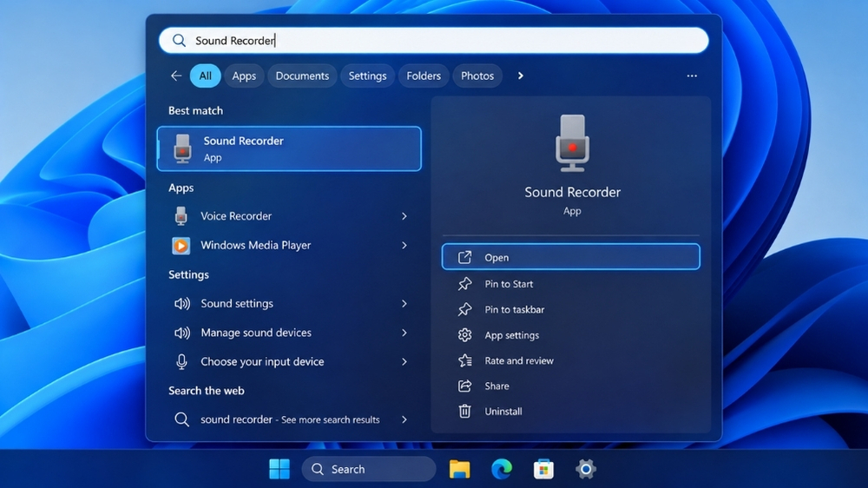
Task: Expand Manage sound devices chevron
Action: pos(404,333)
